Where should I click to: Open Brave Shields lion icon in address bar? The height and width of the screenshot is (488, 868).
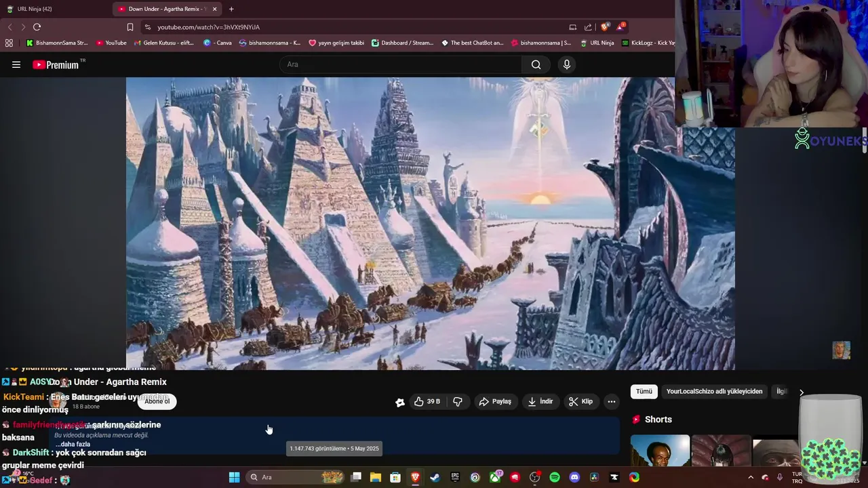coord(605,27)
